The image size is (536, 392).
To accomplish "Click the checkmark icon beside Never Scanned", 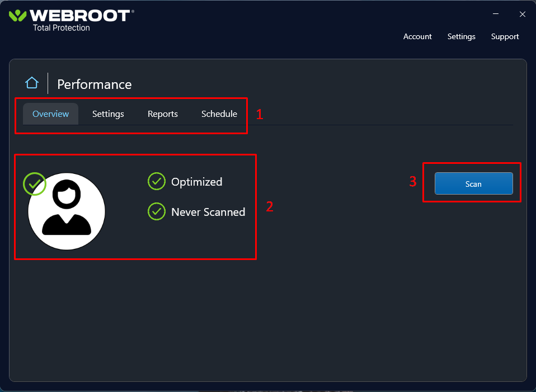I will pos(157,211).
